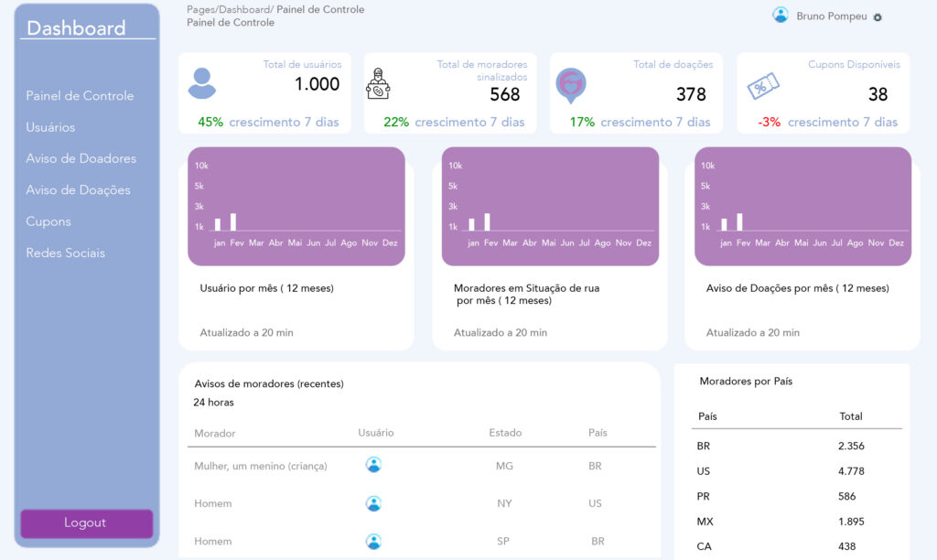Click the user profile avatar beside Bruno Pompeu

click(x=781, y=15)
